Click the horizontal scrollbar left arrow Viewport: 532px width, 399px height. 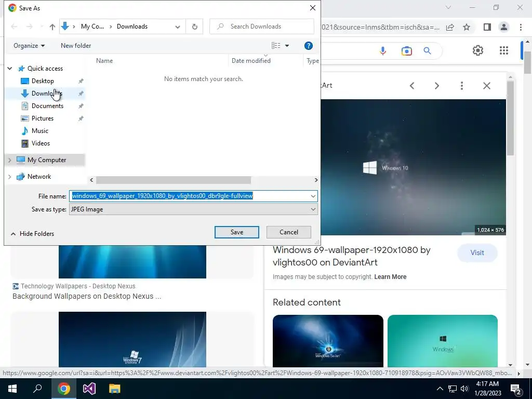91,180
